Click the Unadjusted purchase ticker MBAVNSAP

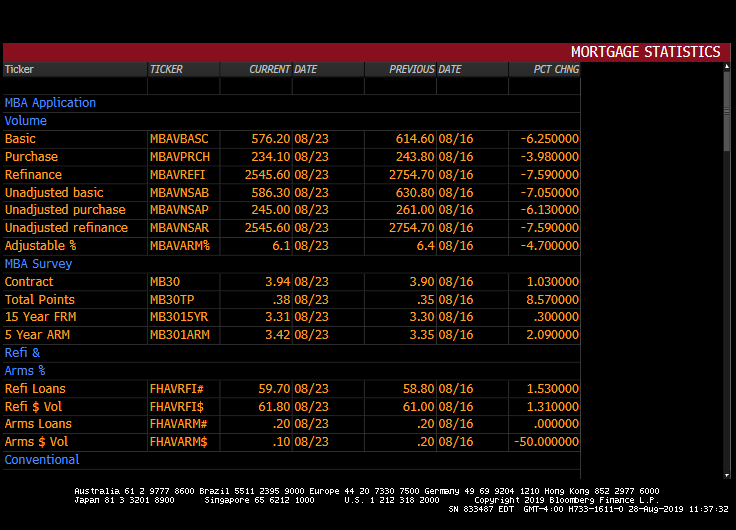pos(179,210)
